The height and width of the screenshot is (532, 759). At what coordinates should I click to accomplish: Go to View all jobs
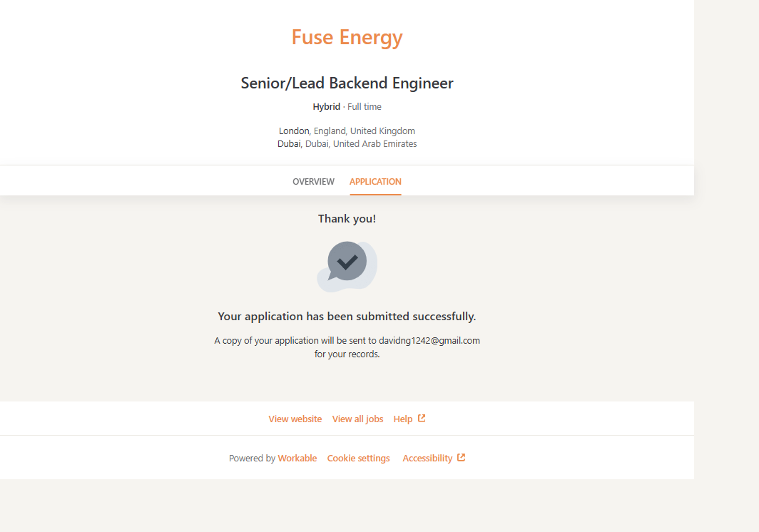357,419
